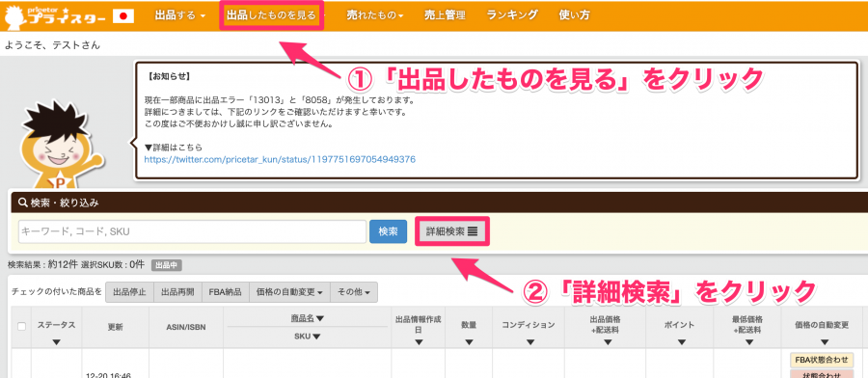Click the 更新 column header
The width and height of the screenshot is (868, 378).
click(x=115, y=327)
